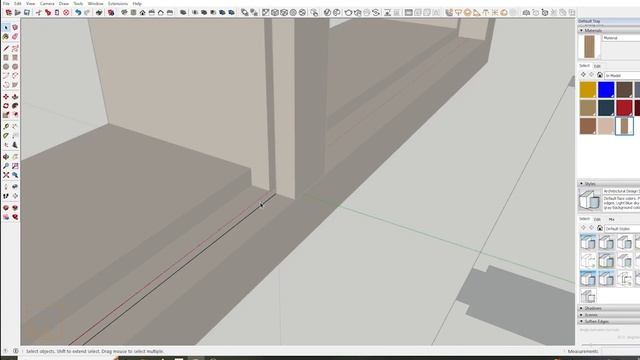Activate the Eraser tool
The image size is (640, 360).
point(15,37)
